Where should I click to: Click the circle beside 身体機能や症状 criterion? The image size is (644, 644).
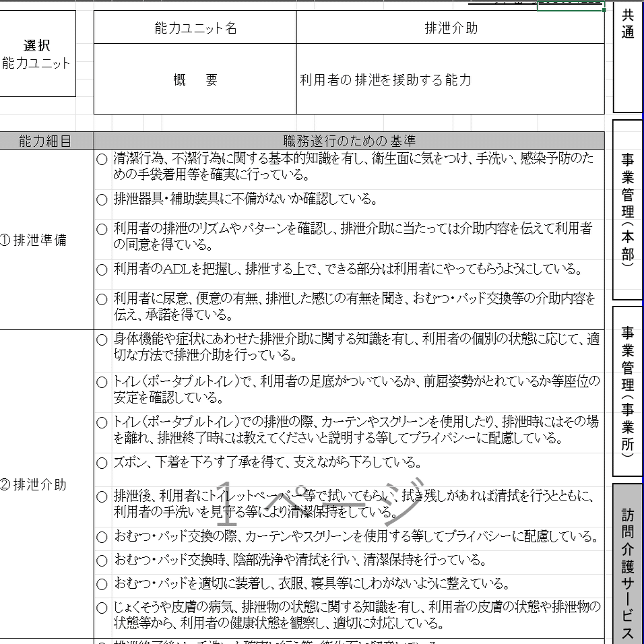point(102,340)
